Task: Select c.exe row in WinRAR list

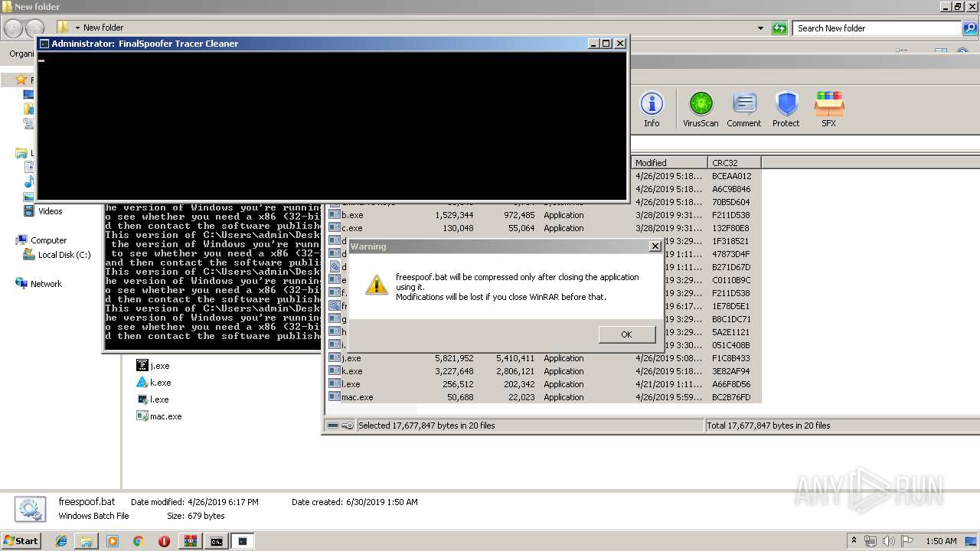Action: click(x=544, y=228)
